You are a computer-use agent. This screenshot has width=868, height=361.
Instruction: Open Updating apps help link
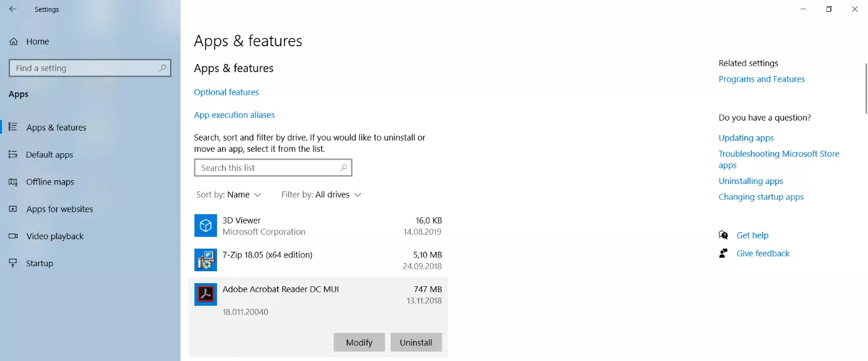[746, 138]
